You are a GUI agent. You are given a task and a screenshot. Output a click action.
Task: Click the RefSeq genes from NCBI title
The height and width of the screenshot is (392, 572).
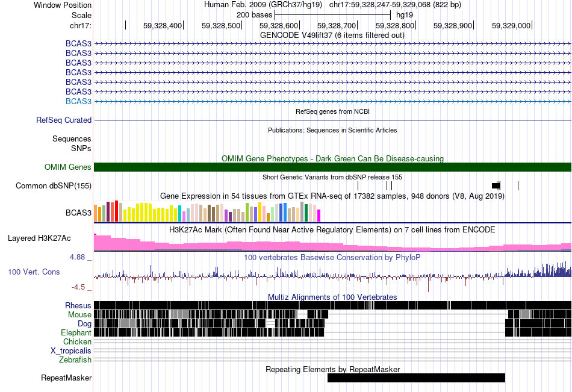coord(332,111)
